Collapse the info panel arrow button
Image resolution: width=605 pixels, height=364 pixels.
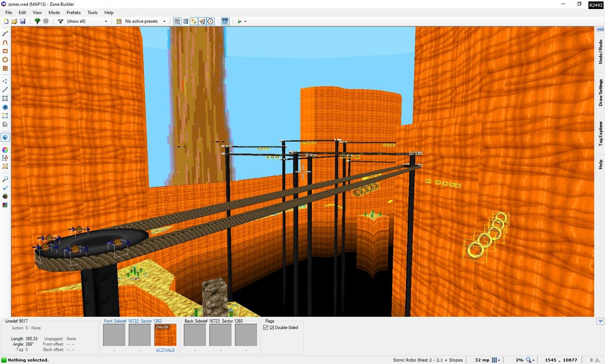pos(600,321)
